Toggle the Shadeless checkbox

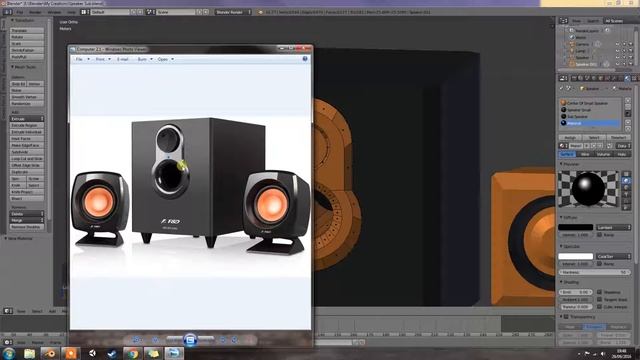pyautogui.click(x=600, y=292)
